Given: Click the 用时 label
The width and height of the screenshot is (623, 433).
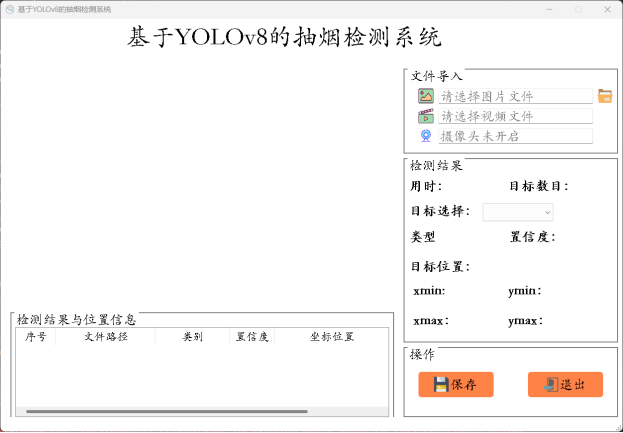Looking at the screenshot, I should (426, 186).
